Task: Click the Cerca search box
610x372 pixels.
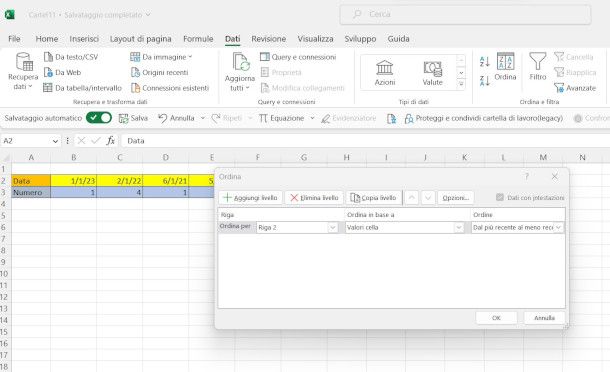Action: click(x=465, y=14)
